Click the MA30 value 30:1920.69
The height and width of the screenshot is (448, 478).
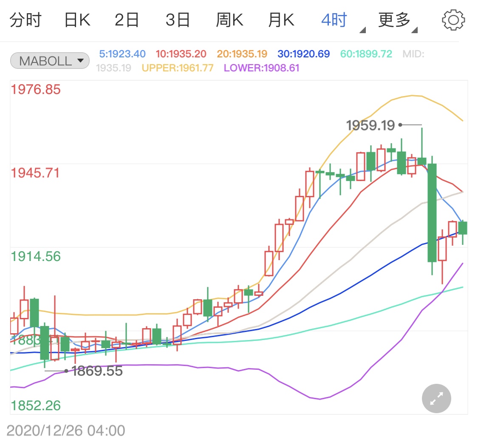tap(304, 54)
